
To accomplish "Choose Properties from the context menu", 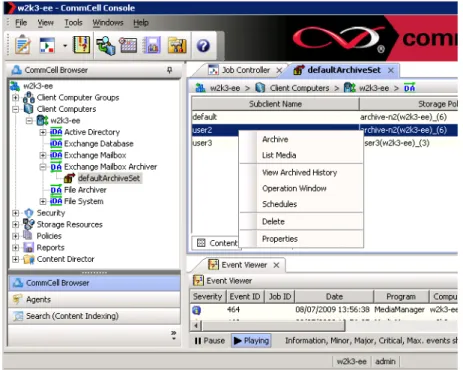I will coord(280,239).
